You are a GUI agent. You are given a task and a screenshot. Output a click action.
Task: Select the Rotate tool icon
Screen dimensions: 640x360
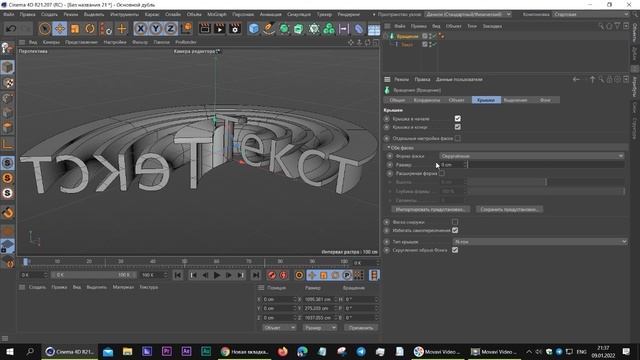[x=90, y=29]
